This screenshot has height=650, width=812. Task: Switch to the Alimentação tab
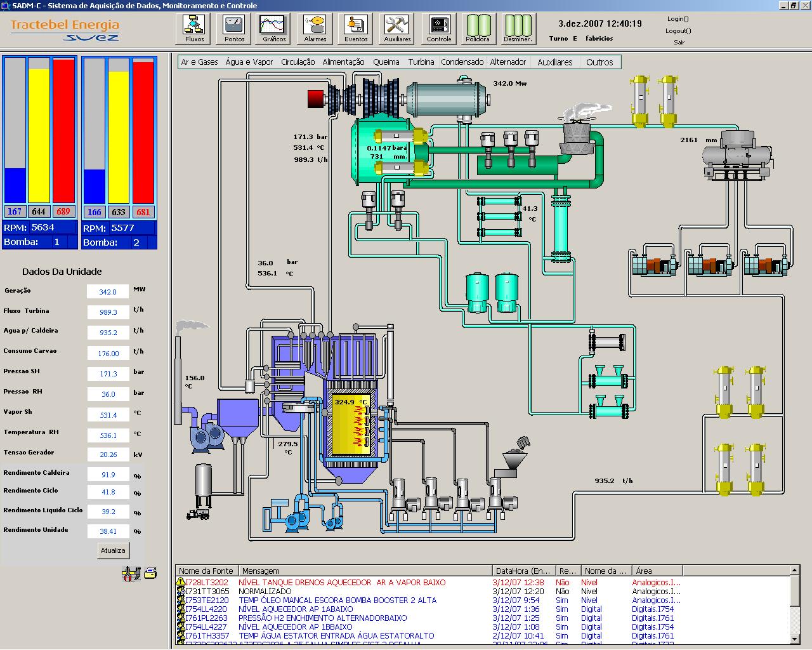[343, 62]
